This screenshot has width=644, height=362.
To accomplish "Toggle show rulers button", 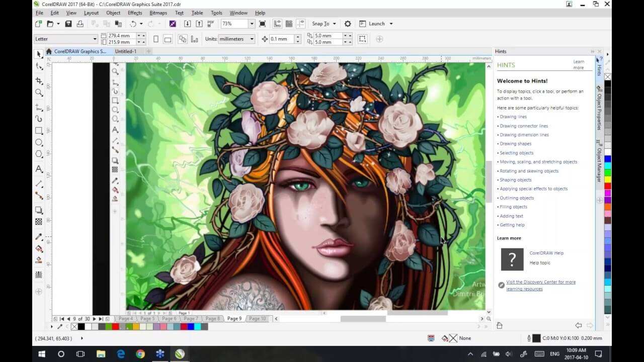I will 278,24.
